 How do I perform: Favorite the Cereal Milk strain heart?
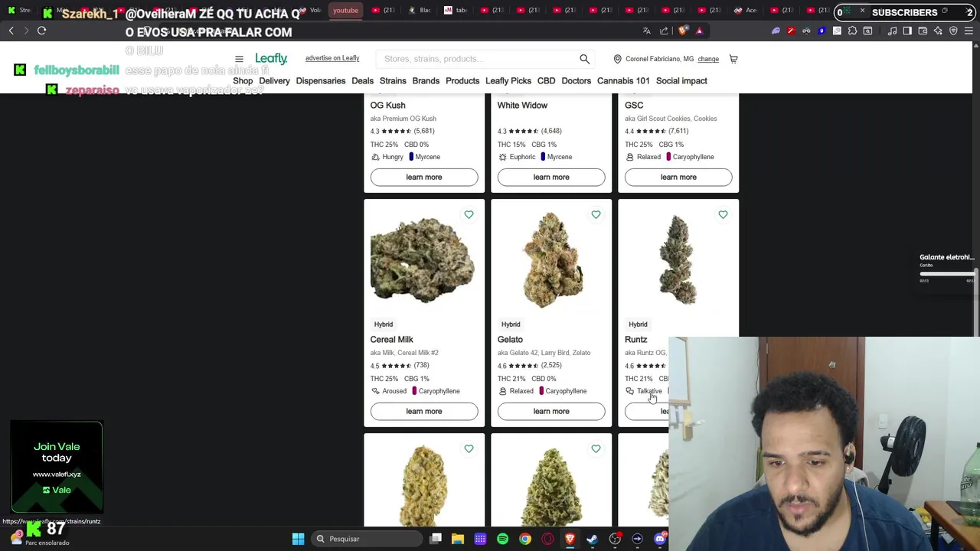[x=469, y=215]
